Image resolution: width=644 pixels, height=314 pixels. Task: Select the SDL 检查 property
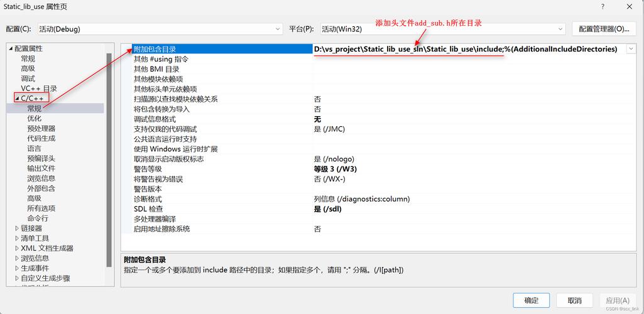[149, 209]
